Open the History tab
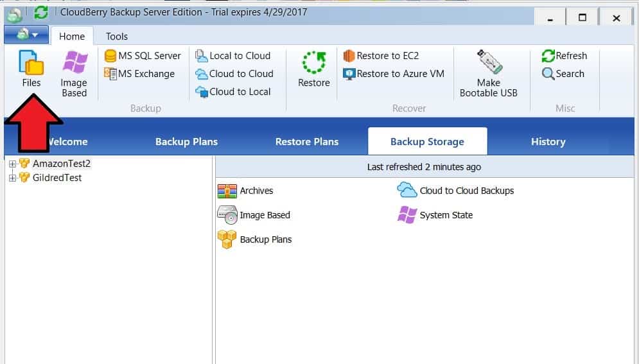Screen dimensions: 639x364 pos(548,141)
